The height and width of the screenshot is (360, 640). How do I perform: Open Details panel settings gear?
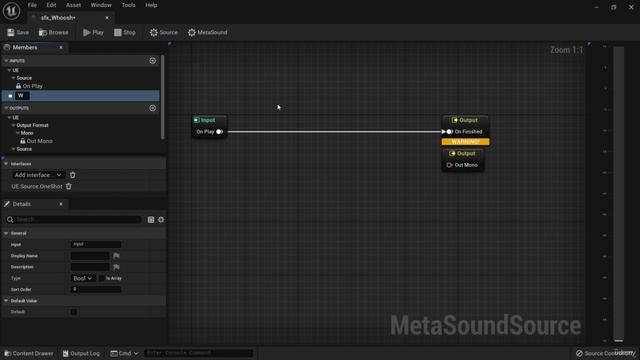[x=161, y=220]
